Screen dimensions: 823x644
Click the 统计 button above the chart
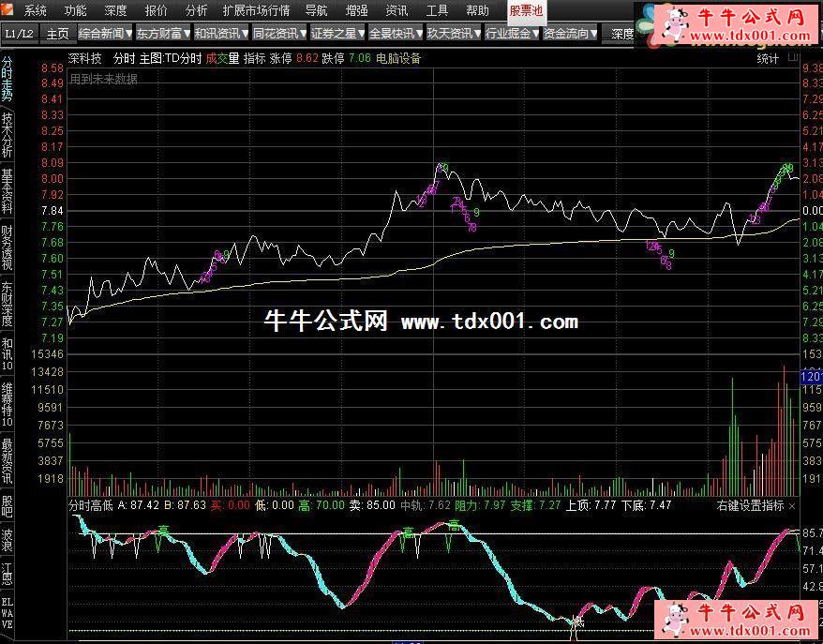click(x=768, y=59)
